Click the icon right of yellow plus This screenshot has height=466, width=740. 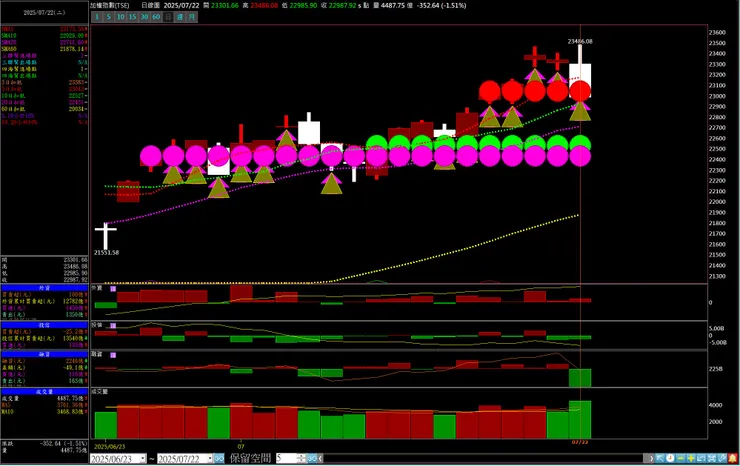(701, 458)
